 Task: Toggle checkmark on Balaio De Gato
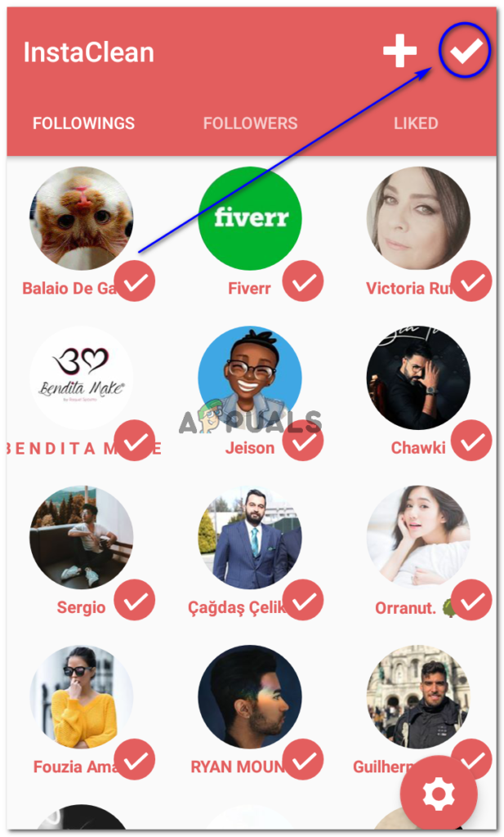click(x=135, y=281)
